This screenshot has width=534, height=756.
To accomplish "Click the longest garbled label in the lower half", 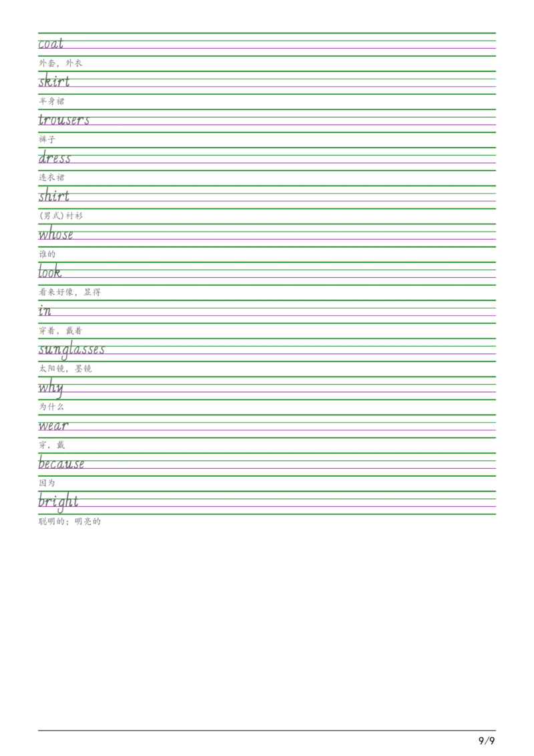I will point(72,349).
